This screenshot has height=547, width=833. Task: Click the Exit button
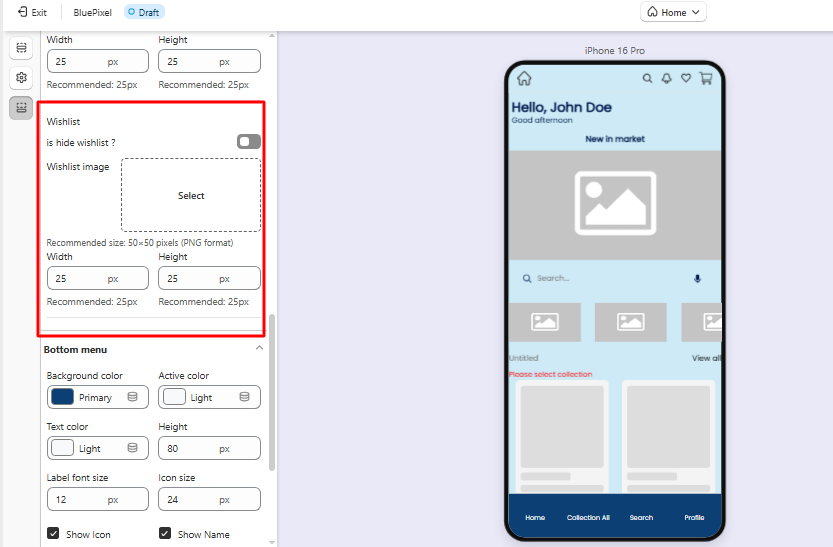pos(32,12)
